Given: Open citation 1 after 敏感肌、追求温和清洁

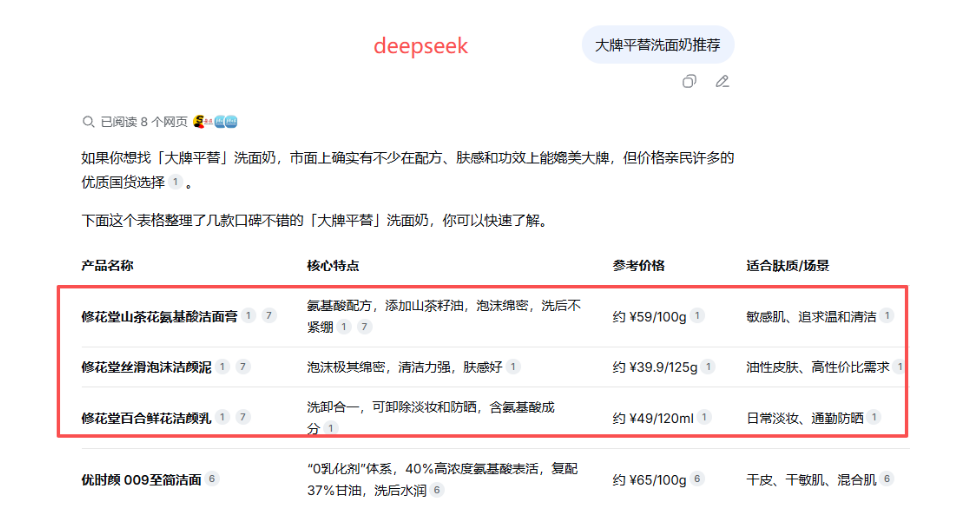Looking at the screenshot, I should point(886,316).
